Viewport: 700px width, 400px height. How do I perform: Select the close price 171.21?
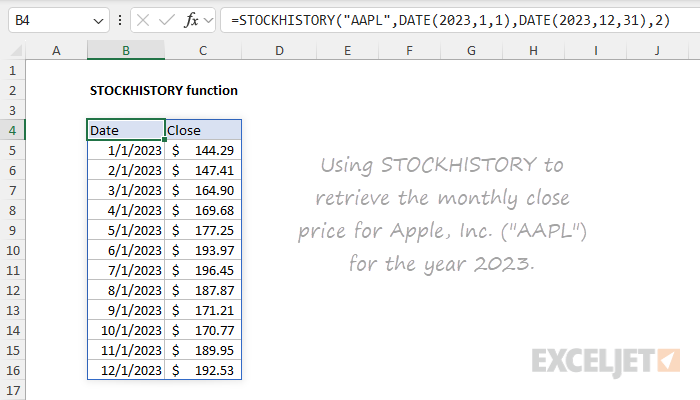click(x=203, y=310)
